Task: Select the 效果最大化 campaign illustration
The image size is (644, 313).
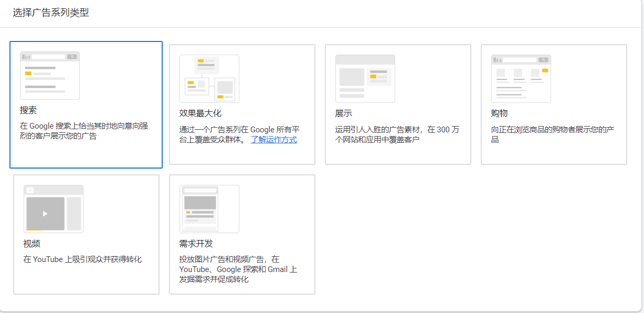Action: pos(209,79)
